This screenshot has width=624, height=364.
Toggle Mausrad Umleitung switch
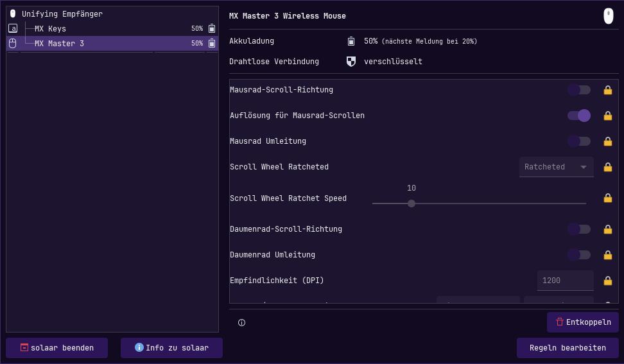click(x=579, y=141)
